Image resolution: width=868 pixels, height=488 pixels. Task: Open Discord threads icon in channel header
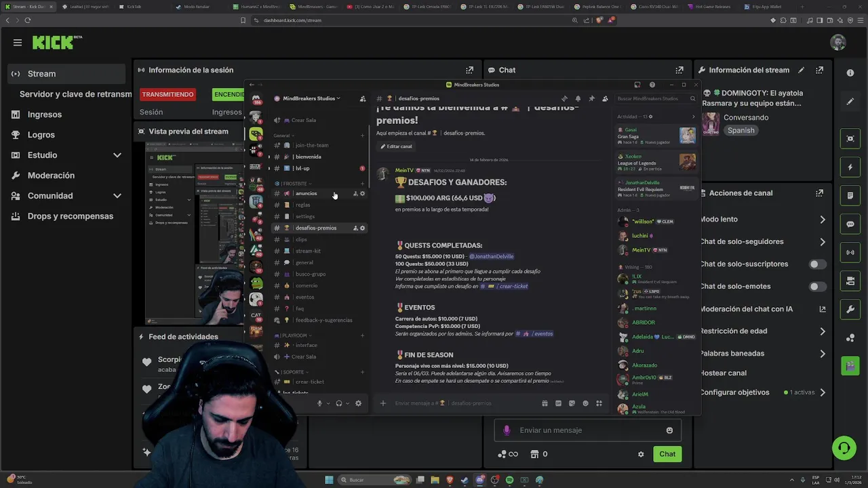564,98
